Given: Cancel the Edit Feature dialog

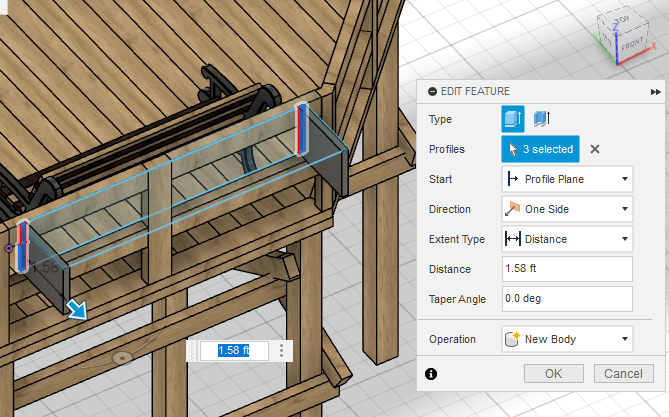Looking at the screenshot, I should coord(623,374).
